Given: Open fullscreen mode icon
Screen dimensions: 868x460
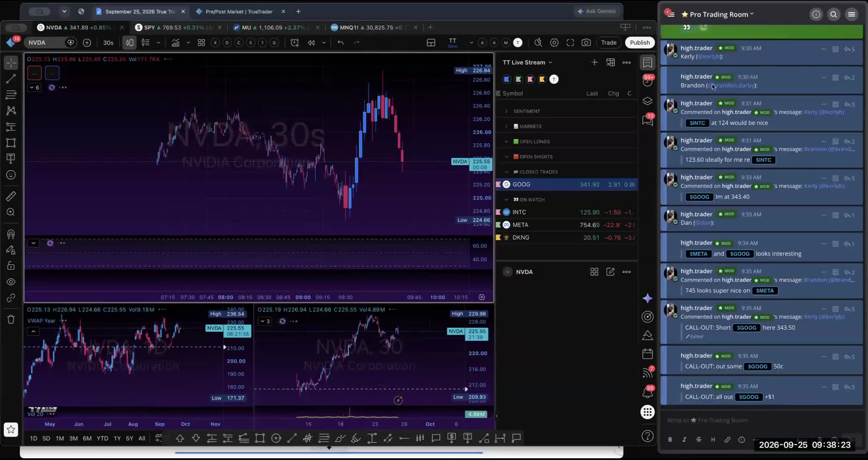Looking at the screenshot, I should tap(570, 43).
